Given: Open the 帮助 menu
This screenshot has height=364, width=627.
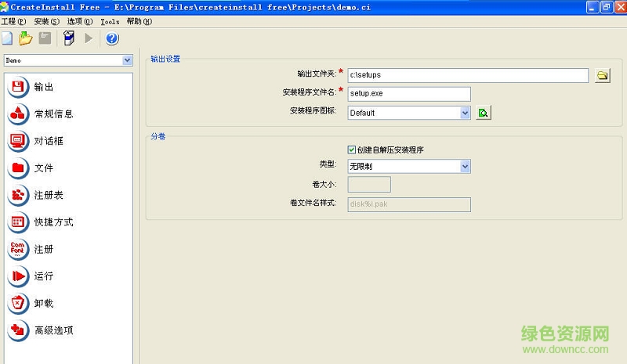Looking at the screenshot, I should click(140, 22).
